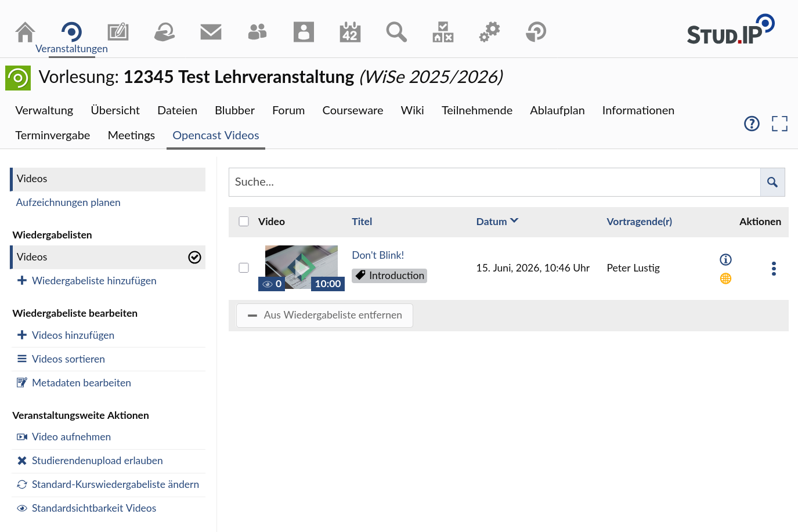This screenshot has width=798, height=532.
Task: Open the Terminvergabe tab
Action: point(52,135)
